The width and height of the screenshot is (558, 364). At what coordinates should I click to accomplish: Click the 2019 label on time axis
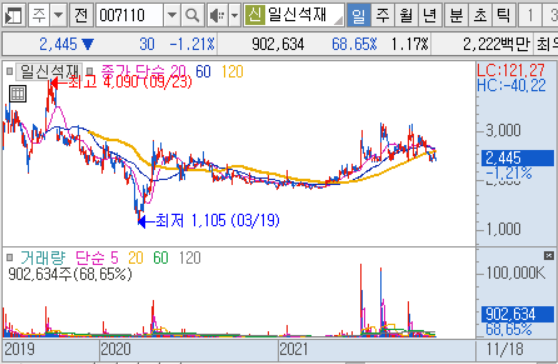[x=20, y=349]
